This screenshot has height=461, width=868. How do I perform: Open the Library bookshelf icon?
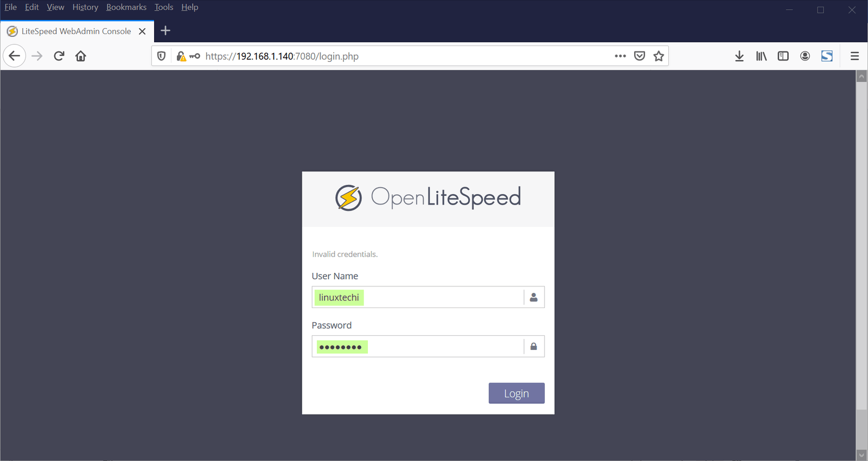pyautogui.click(x=761, y=56)
